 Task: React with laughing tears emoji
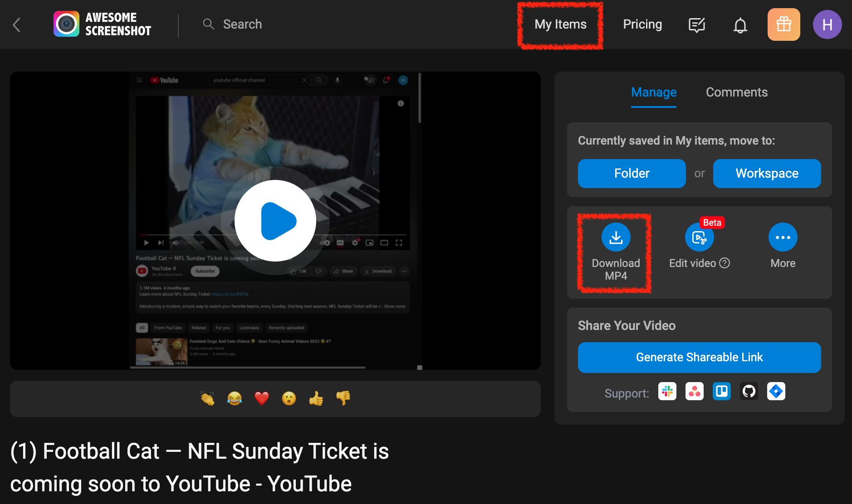[x=235, y=398]
